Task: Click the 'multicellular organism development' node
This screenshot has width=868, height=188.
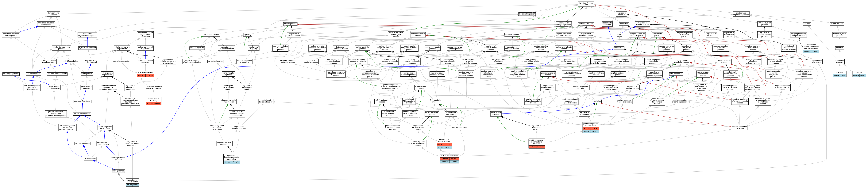Action: click(x=87, y=34)
